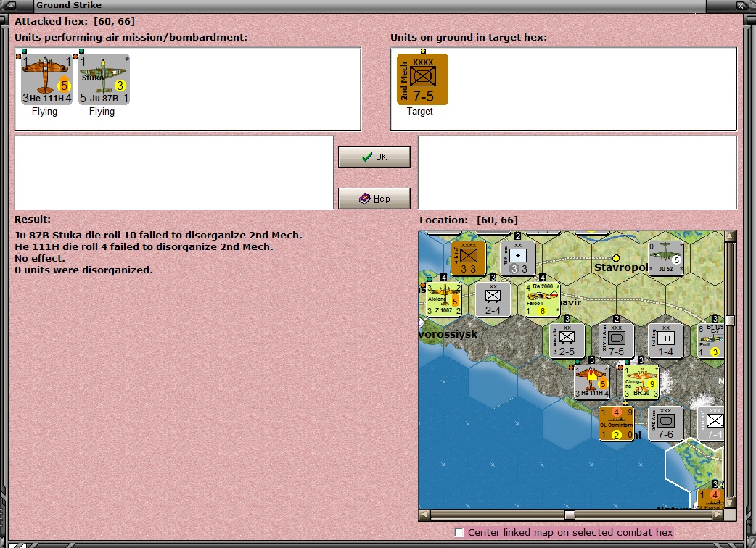This screenshot has height=548, width=756.
Task: Open the window system menu icon
Action: point(9,6)
